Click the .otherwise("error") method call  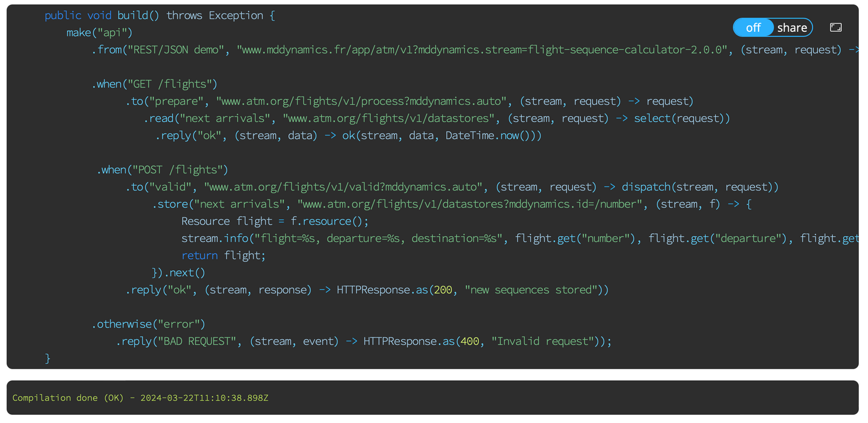(148, 324)
